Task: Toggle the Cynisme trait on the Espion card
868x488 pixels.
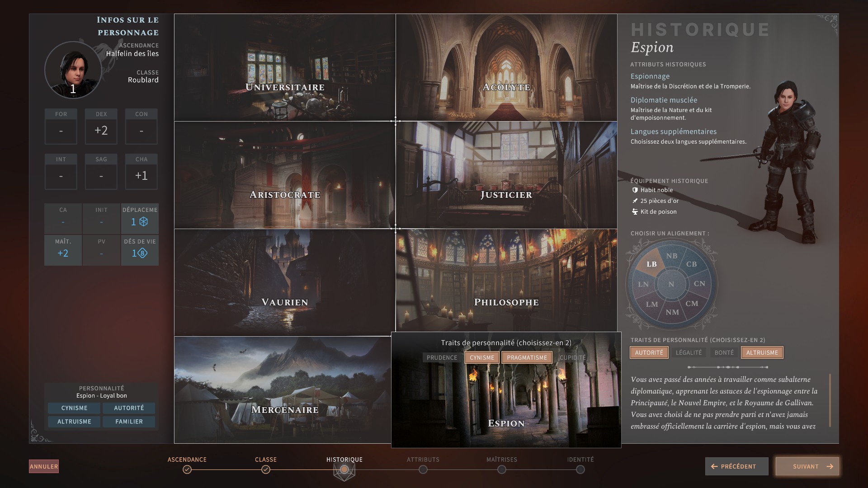Action: [x=482, y=357]
